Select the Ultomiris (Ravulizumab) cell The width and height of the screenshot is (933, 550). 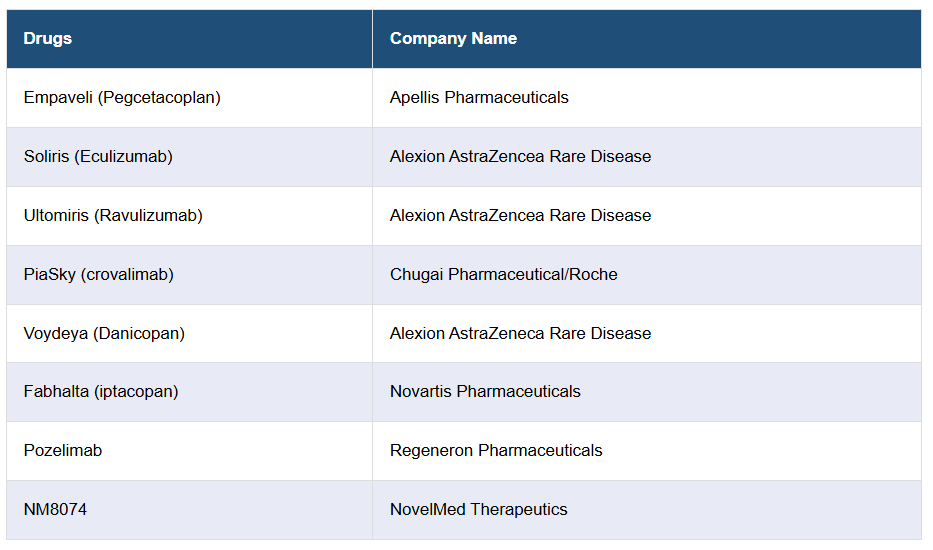pos(113,216)
